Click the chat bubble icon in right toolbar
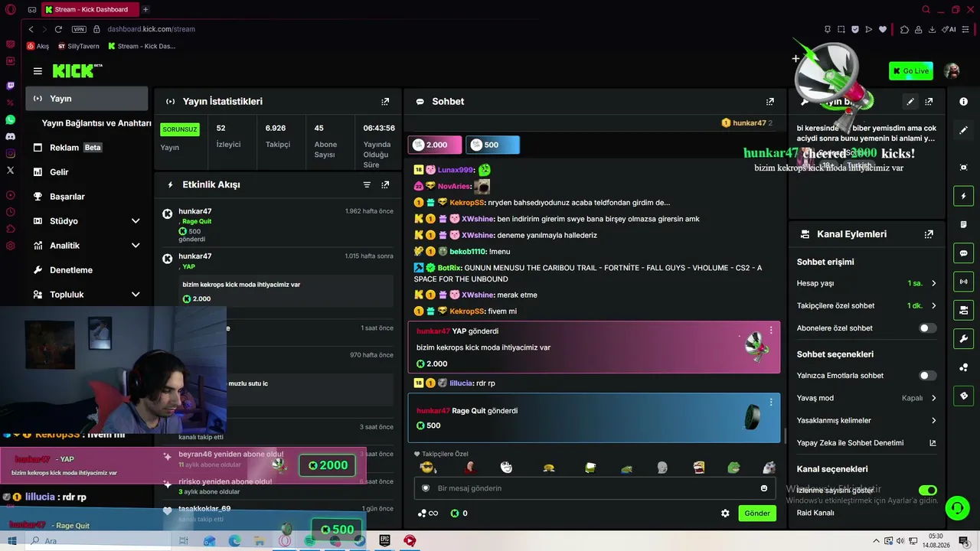 [x=963, y=253]
